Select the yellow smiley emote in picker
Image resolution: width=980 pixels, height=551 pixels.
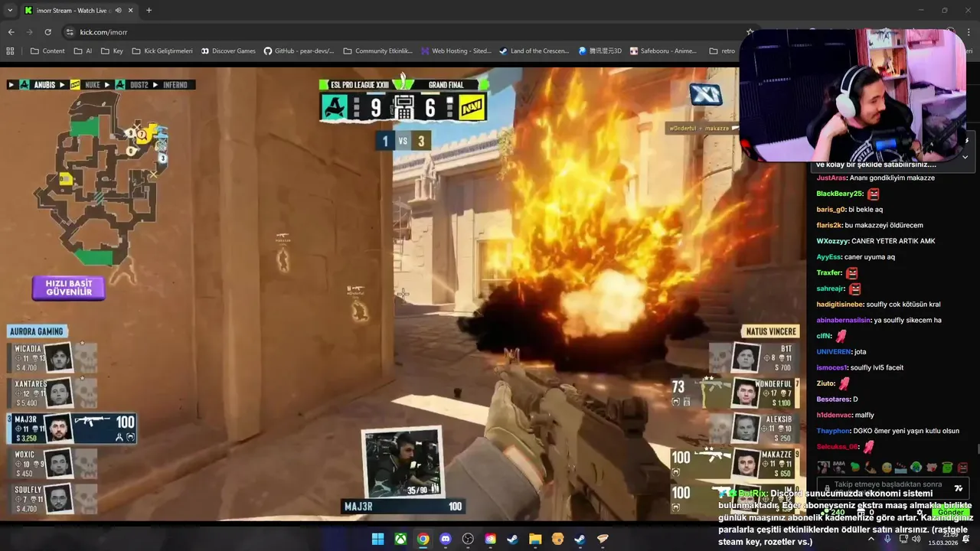pos(887,468)
